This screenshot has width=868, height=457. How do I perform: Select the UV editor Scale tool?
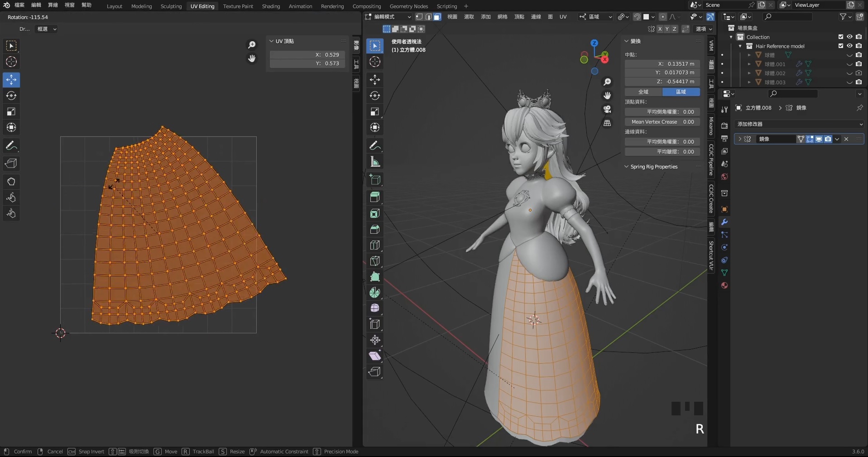click(x=11, y=111)
